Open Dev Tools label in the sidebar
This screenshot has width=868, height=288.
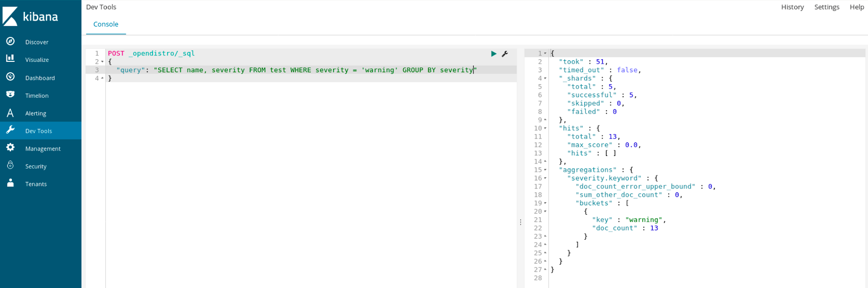tap(39, 131)
